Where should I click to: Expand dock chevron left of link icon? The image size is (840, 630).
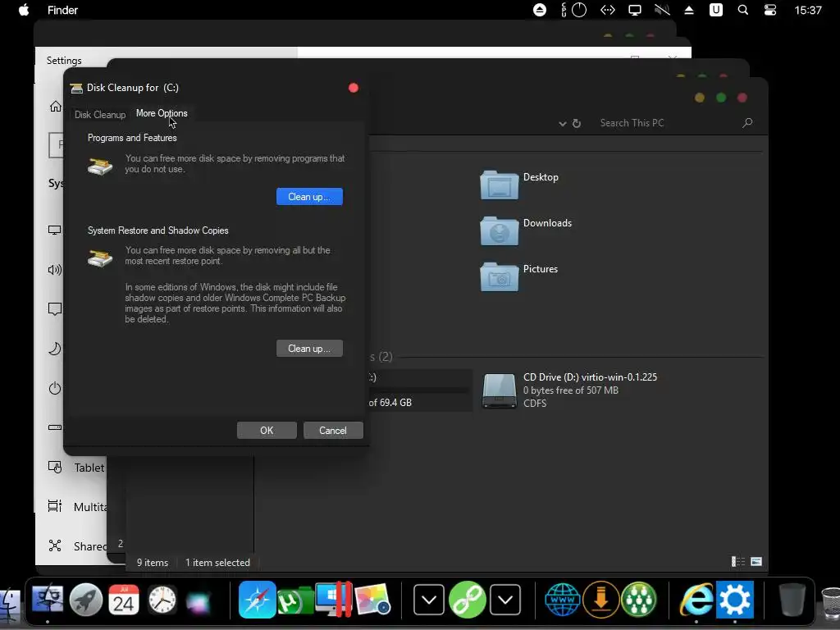point(428,600)
